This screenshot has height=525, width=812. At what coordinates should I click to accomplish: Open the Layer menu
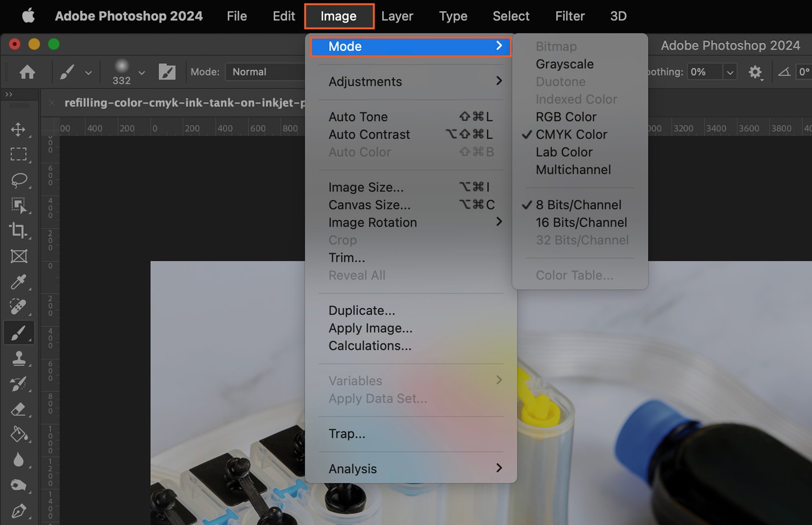point(397,16)
